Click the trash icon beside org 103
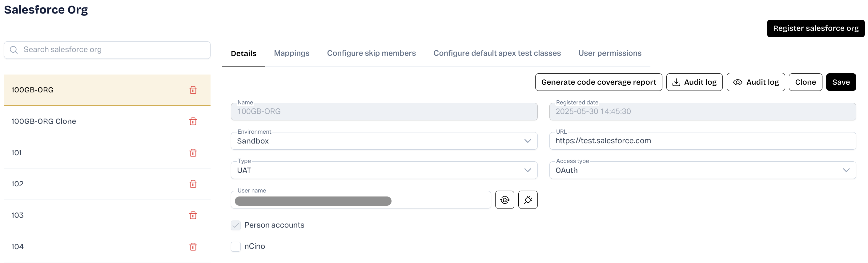868x263 pixels. pyautogui.click(x=193, y=215)
